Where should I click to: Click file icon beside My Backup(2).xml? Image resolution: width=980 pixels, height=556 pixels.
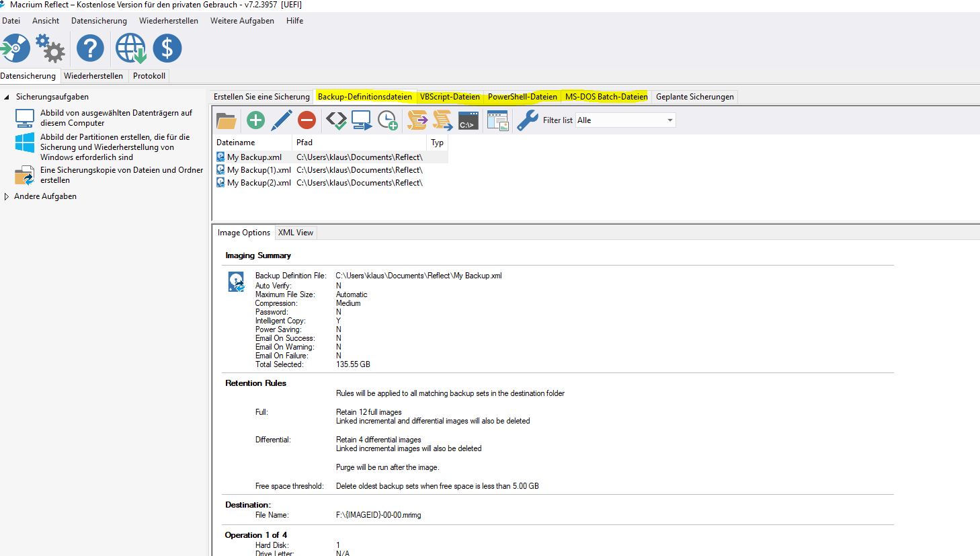pos(220,182)
